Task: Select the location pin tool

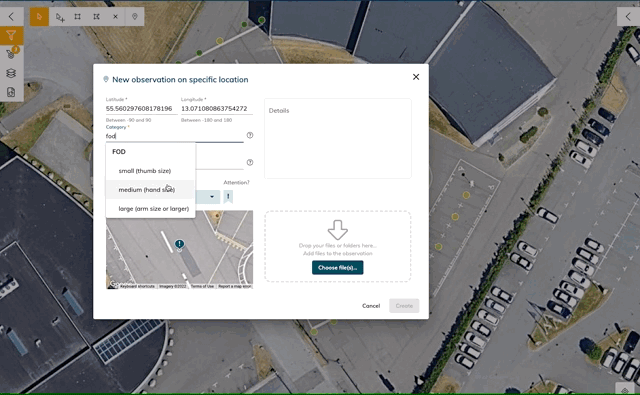Action: pos(135,17)
